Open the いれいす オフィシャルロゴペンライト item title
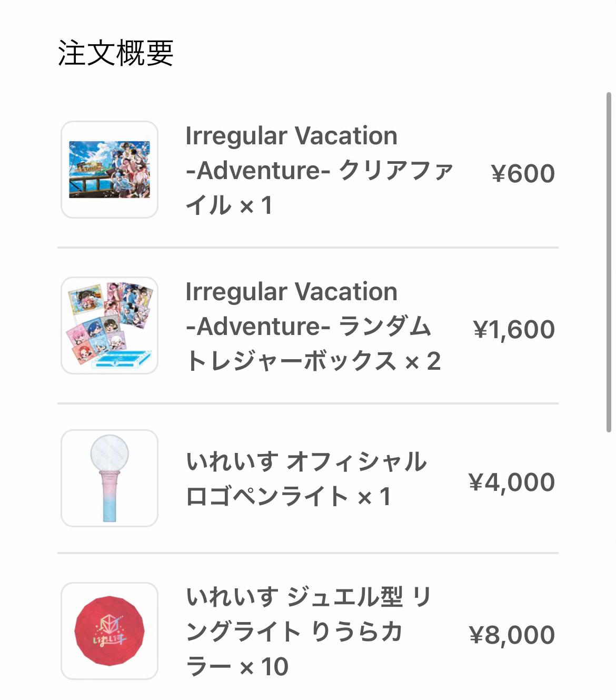This screenshot has width=616, height=700. click(x=305, y=479)
